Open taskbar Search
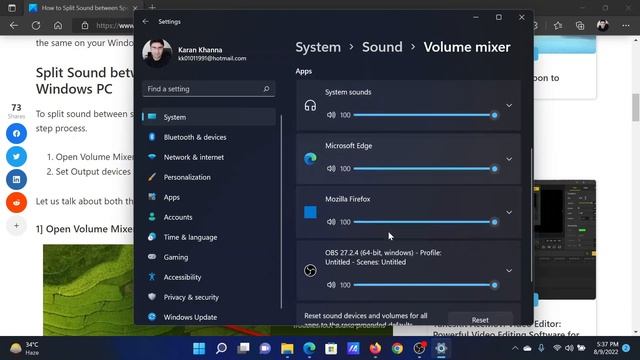The width and height of the screenshot is (640, 360). (x=221, y=348)
